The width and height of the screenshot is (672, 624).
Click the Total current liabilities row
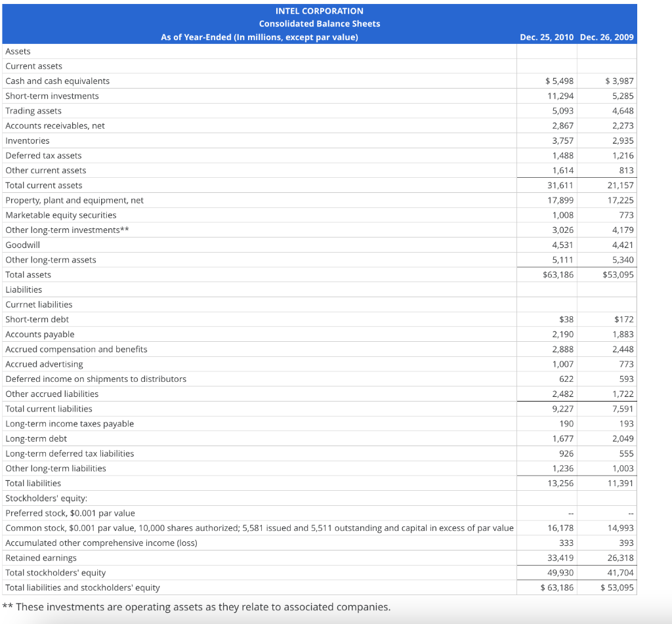coord(47,408)
